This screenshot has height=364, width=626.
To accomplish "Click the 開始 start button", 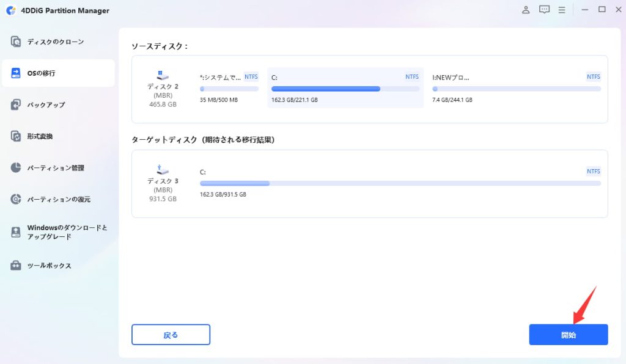I will click(x=569, y=335).
